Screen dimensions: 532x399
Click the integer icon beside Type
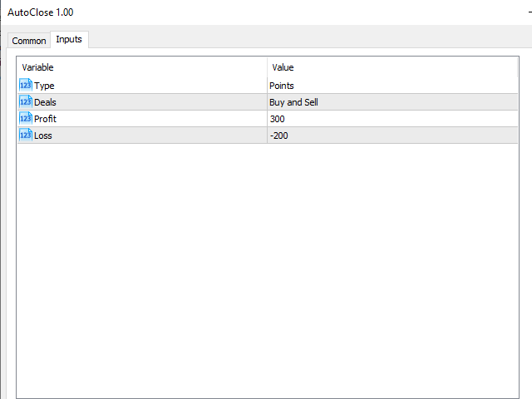[x=25, y=85]
